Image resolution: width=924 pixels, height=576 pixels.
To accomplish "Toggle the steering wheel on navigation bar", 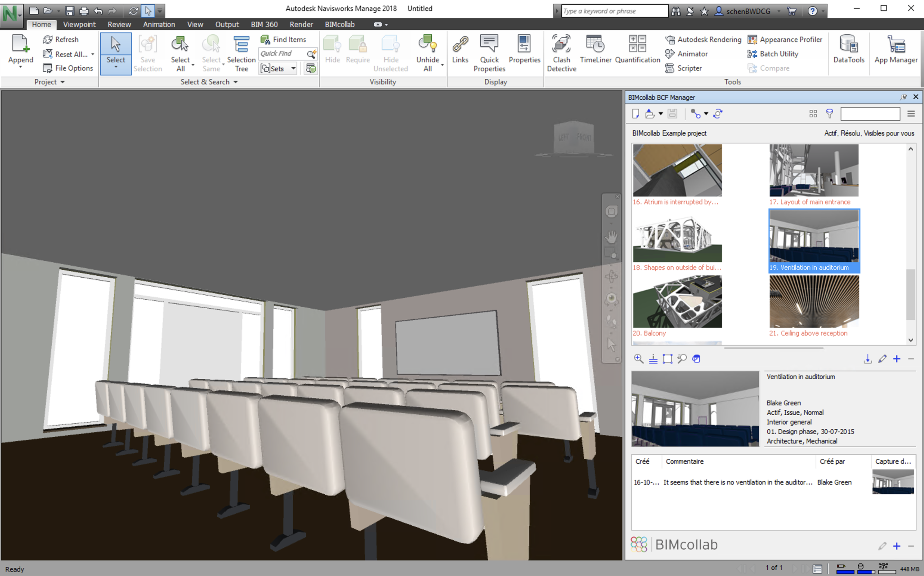I will (611, 211).
